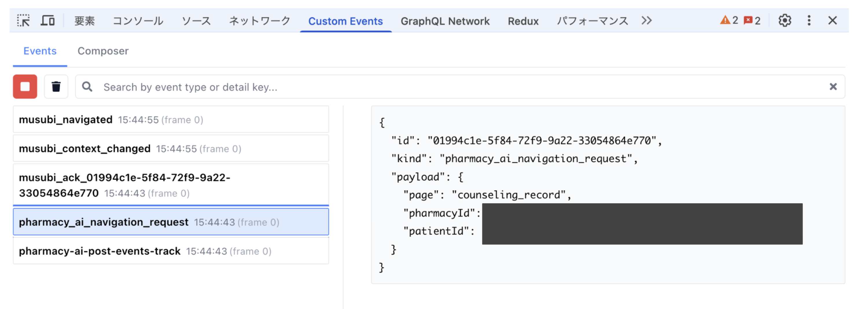This screenshot has height=309, width=868.
Task: Toggle the device toolbar icon
Action: coord(48,21)
